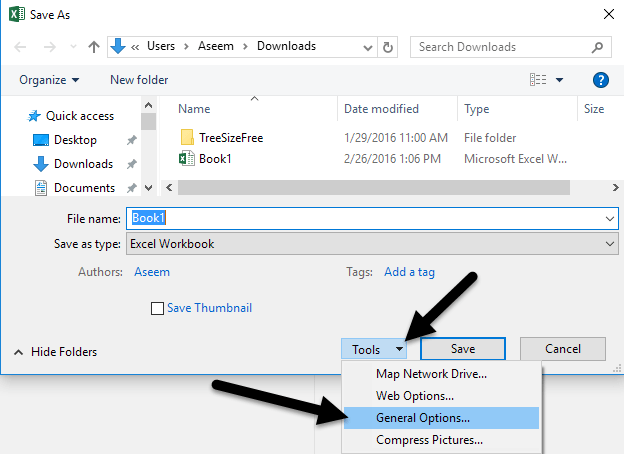This screenshot has height=454, width=624.
Task: Click the file list horizontal scrollbar
Action: [x=374, y=187]
